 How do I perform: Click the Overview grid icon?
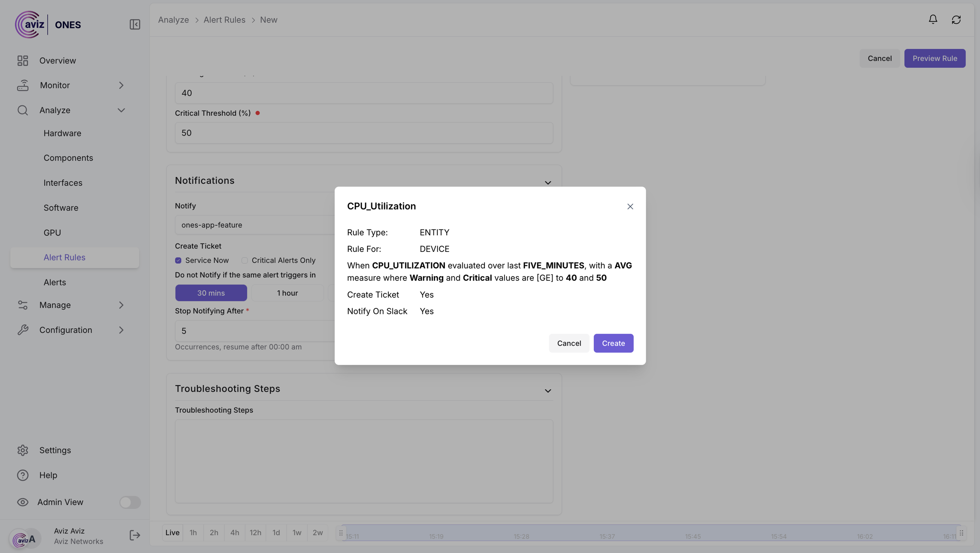click(x=23, y=60)
